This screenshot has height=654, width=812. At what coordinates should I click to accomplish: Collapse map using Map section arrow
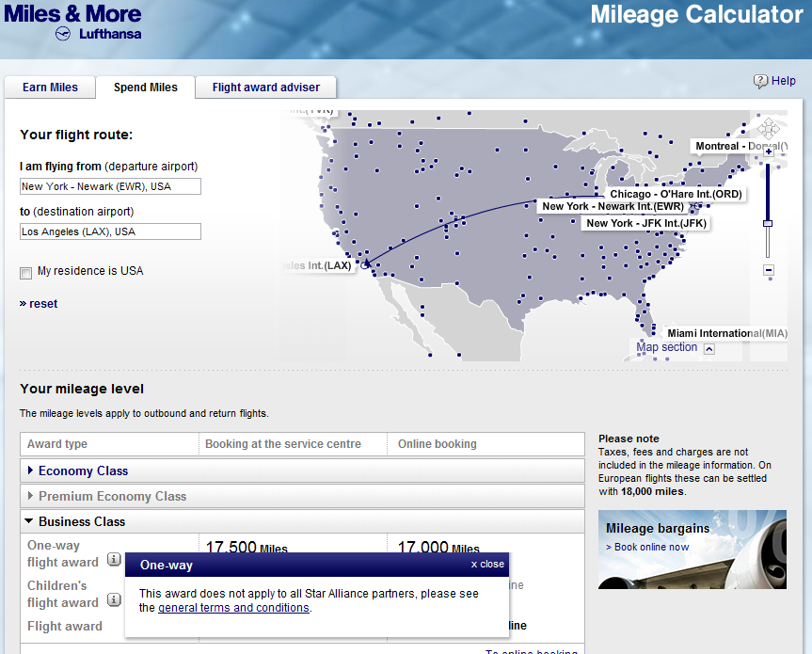coord(709,349)
